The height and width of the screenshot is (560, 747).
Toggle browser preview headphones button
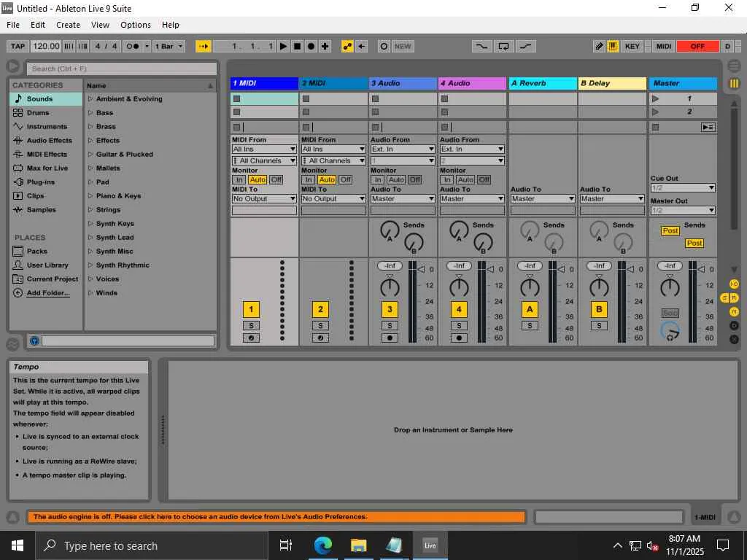coord(34,341)
